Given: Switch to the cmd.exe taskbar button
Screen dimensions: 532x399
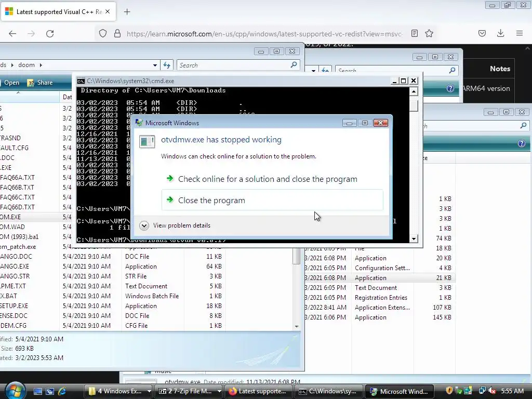Looking at the screenshot, I should [x=329, y=391].
